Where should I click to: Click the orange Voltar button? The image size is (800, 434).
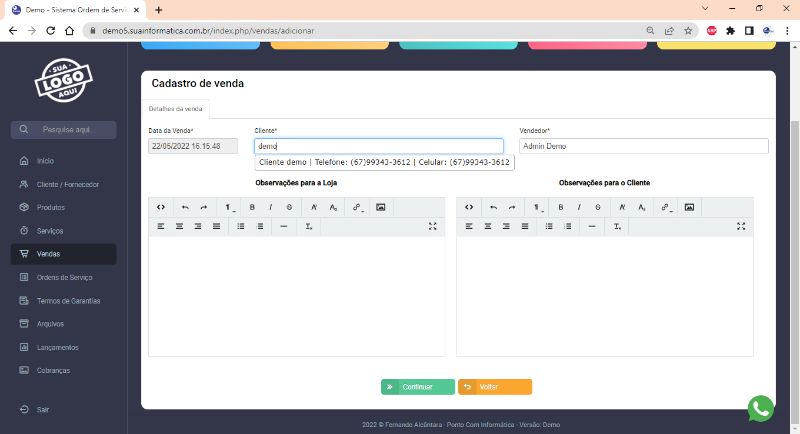tap(495, 387)
